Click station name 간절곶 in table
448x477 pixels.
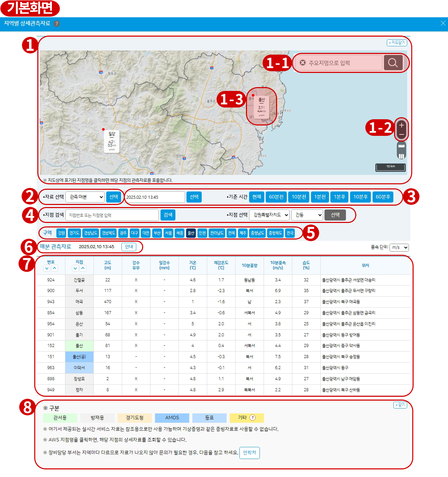click(x=79, y=280)
